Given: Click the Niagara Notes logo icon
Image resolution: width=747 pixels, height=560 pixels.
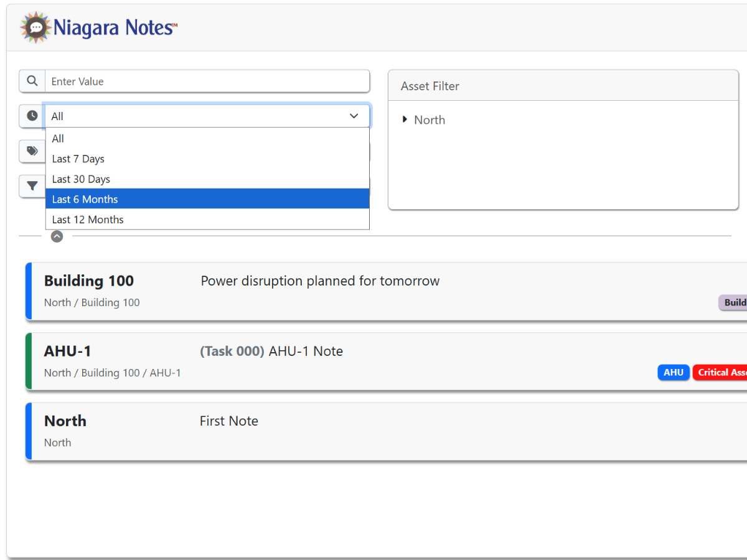Looking at the screenshot, I should click(35, 27).
